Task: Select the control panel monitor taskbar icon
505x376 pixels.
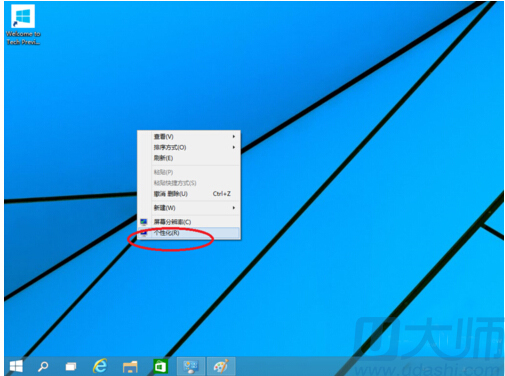Action: point(191,366)
